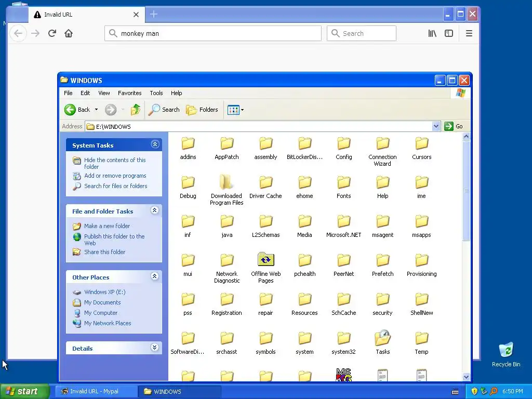Click Publish this folder to the Web
532x399 pixels.
click(x=114, y=240)
